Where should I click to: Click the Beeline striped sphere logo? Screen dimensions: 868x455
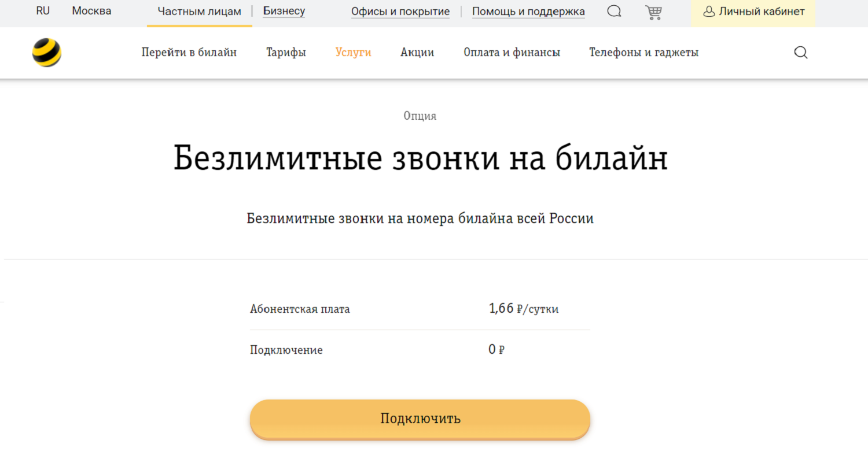tap(46, 52)
